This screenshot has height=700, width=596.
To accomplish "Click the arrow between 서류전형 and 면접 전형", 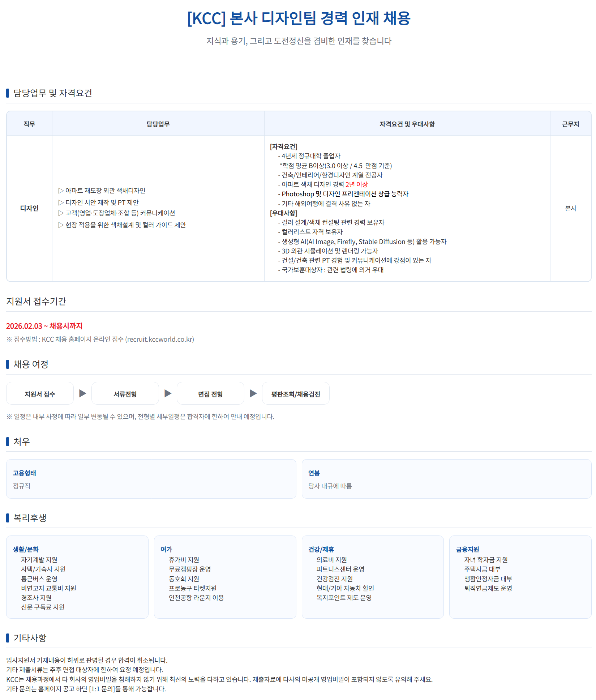I will point(168,393).
